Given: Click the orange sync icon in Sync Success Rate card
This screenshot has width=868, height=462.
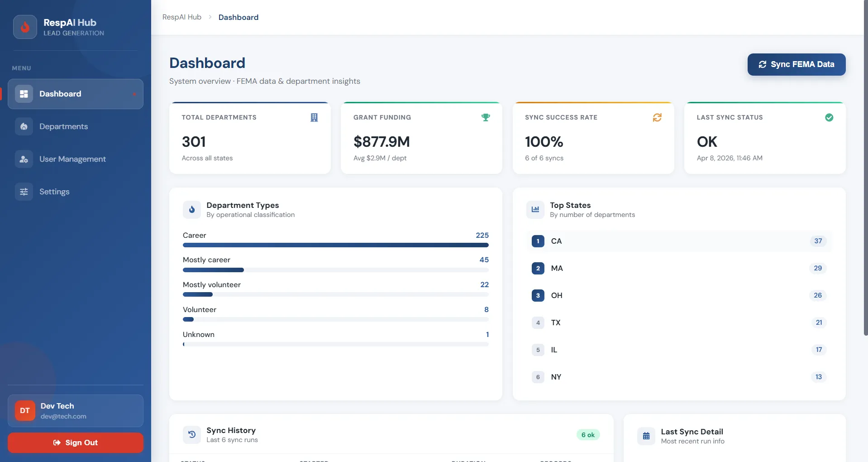Looking at the screenshot, I should [x=657, y=117].
